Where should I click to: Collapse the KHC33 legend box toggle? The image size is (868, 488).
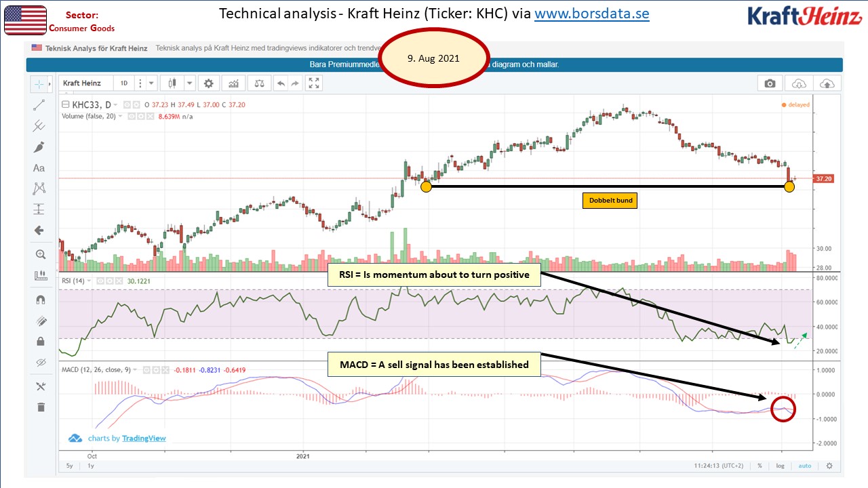[65, 105]
